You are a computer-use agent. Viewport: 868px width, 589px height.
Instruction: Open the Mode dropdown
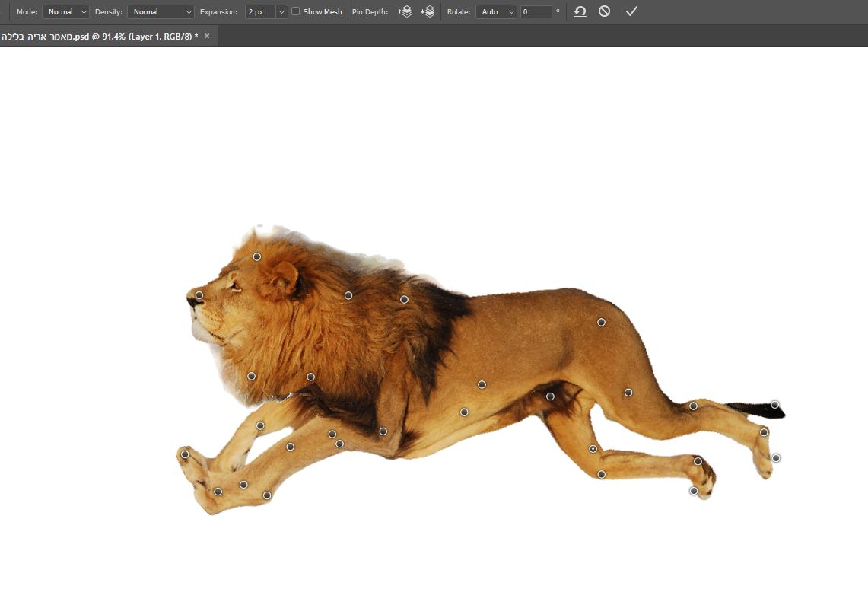(65, 12)
